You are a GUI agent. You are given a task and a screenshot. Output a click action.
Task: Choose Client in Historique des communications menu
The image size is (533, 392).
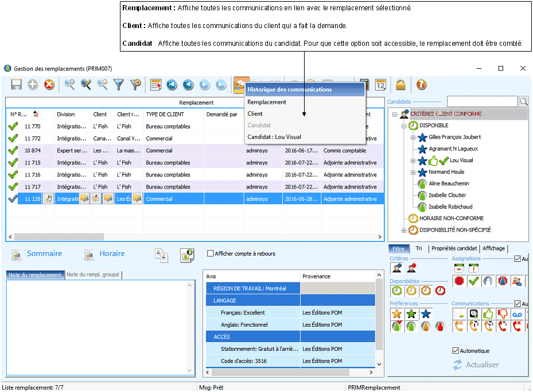[x=255, y=113]
